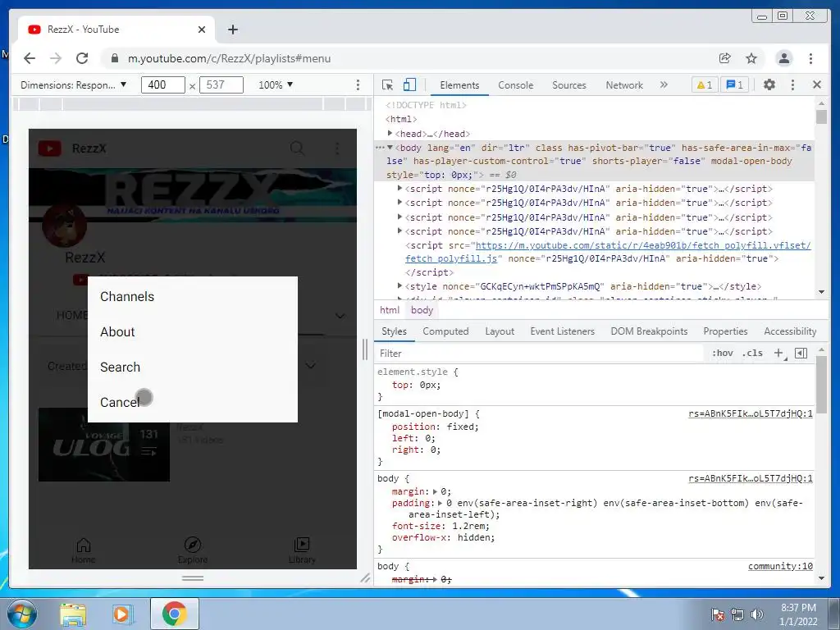
Task: Open the DOM Breakpoints tab
Action: [x=649, y=331]
